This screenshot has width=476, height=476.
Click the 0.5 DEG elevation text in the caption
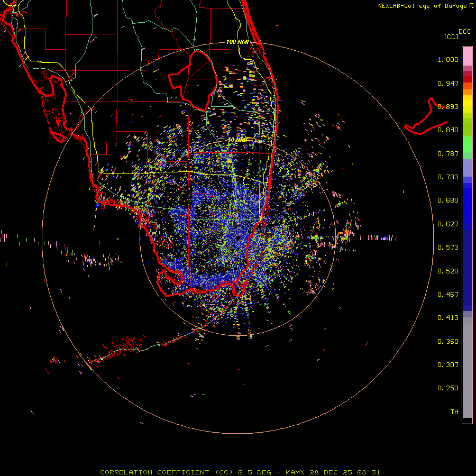pos(255,472)
